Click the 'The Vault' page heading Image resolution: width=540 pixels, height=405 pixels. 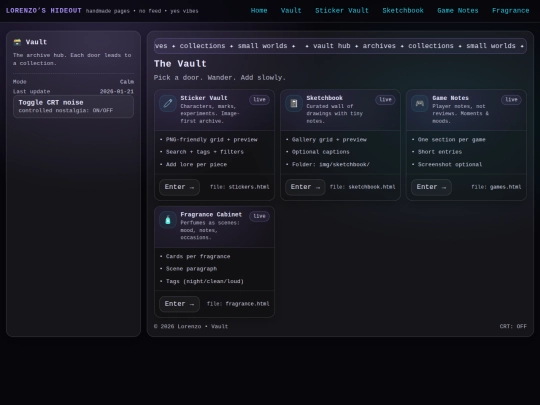click(x=180, y=64)
